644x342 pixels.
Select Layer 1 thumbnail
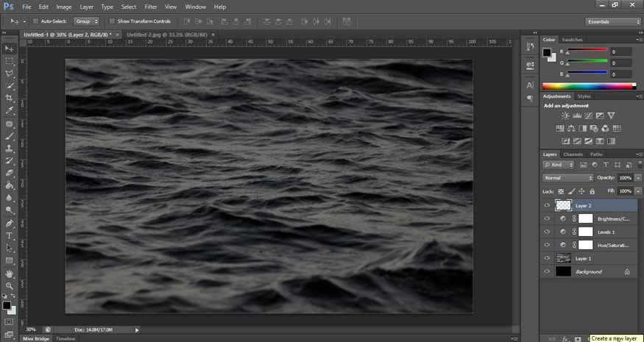pos(563,258)
